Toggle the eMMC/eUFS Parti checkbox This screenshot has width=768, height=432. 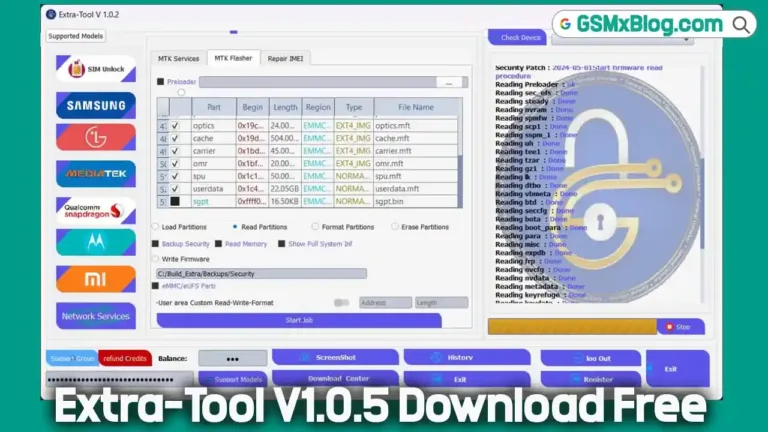click(x=155, y=286)
